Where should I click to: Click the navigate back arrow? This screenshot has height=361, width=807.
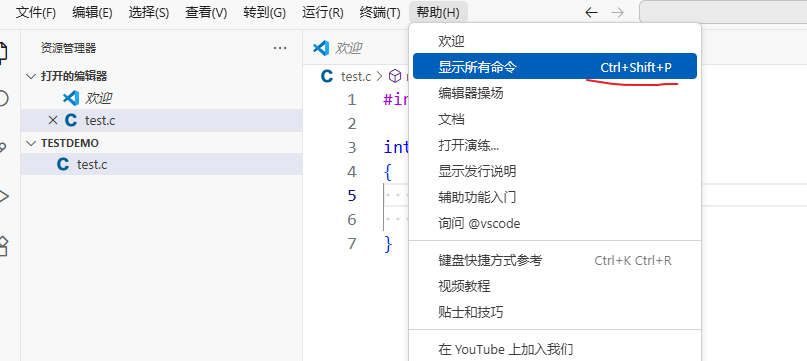591,13
